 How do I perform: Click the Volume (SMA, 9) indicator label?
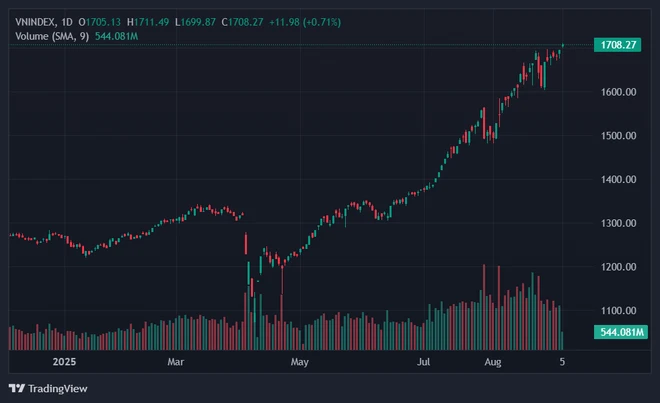pyautogui.click(x=51, y=37)
